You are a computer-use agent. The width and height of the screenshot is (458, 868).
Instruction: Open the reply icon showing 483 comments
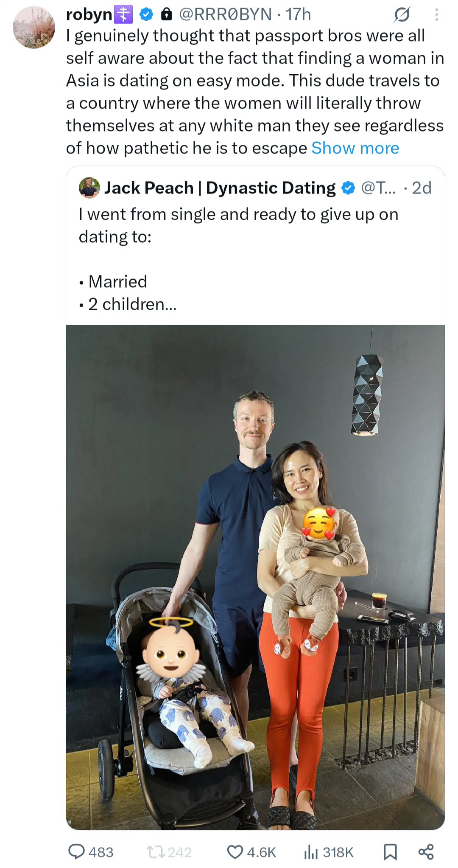(77, 851)
